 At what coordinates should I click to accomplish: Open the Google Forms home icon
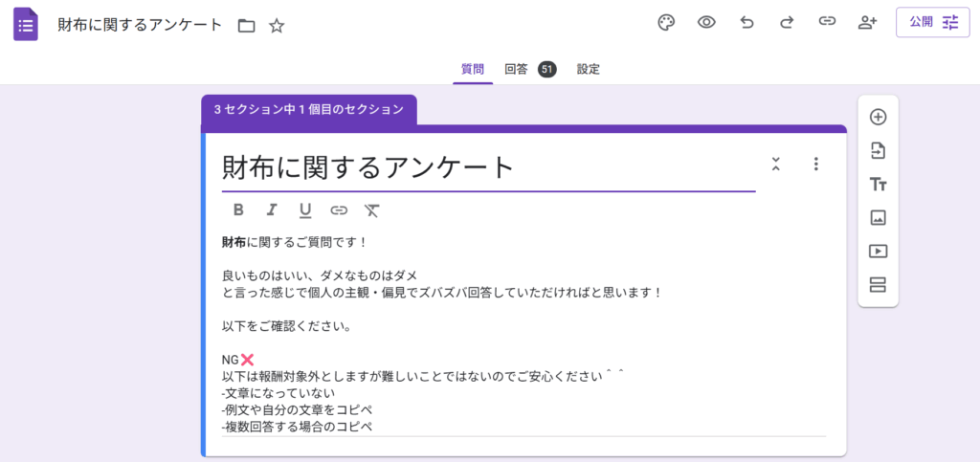coord(26,25)
